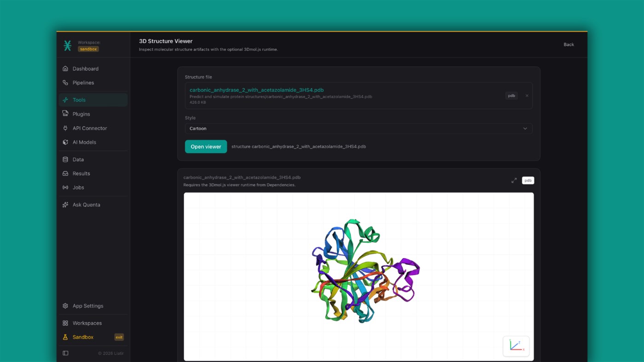Image resolution: width=644 pixels, height=362 pixels.
Task: Click the Pipelines sidebar icon
Action: pos(65,83)
